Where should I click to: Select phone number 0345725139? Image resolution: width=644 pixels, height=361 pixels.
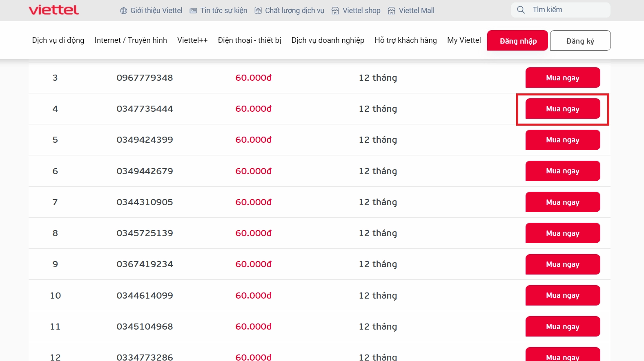pos(145,233)
